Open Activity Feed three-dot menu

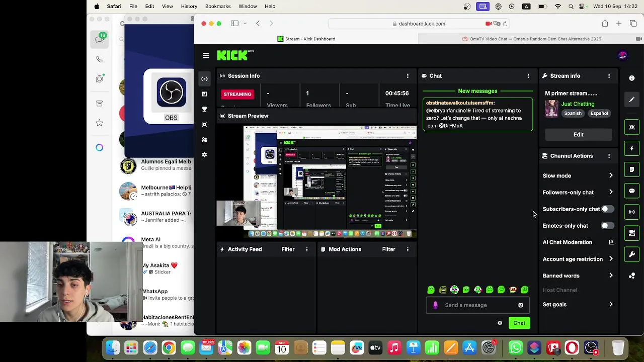(306, 249)
